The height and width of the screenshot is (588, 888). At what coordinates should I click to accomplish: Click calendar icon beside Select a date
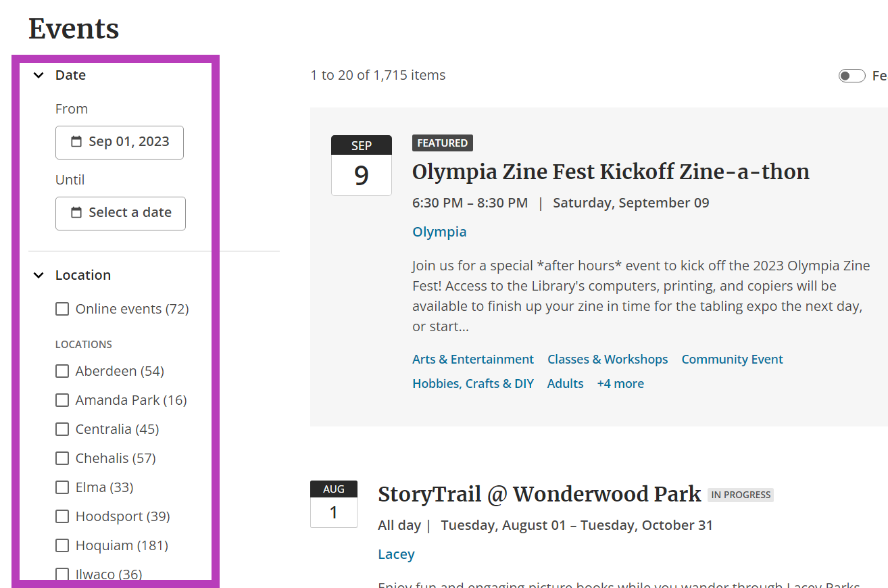pos(76,213)
